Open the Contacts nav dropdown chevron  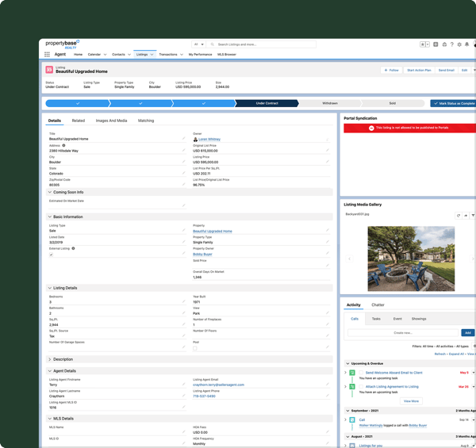click(129, 55)
